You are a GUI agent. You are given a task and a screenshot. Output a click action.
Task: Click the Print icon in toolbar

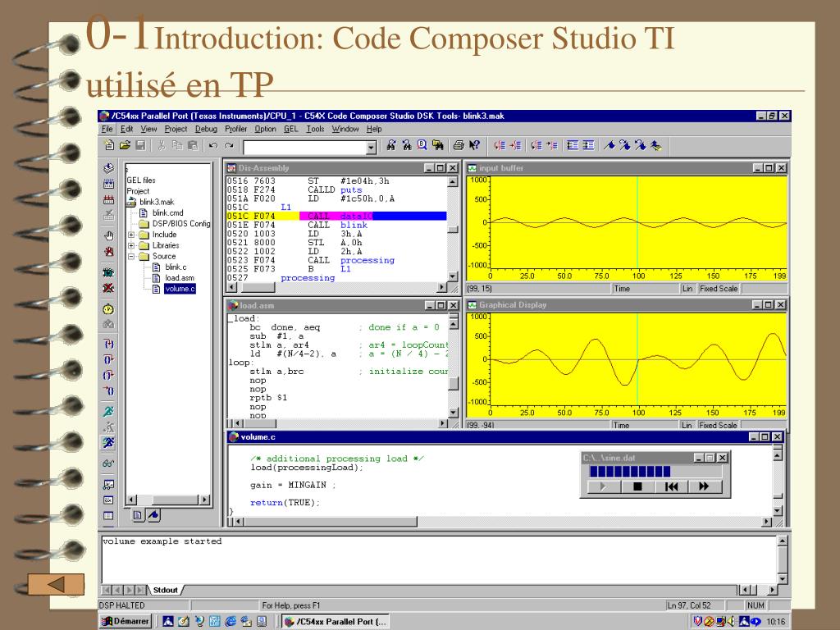pos(459,145)
